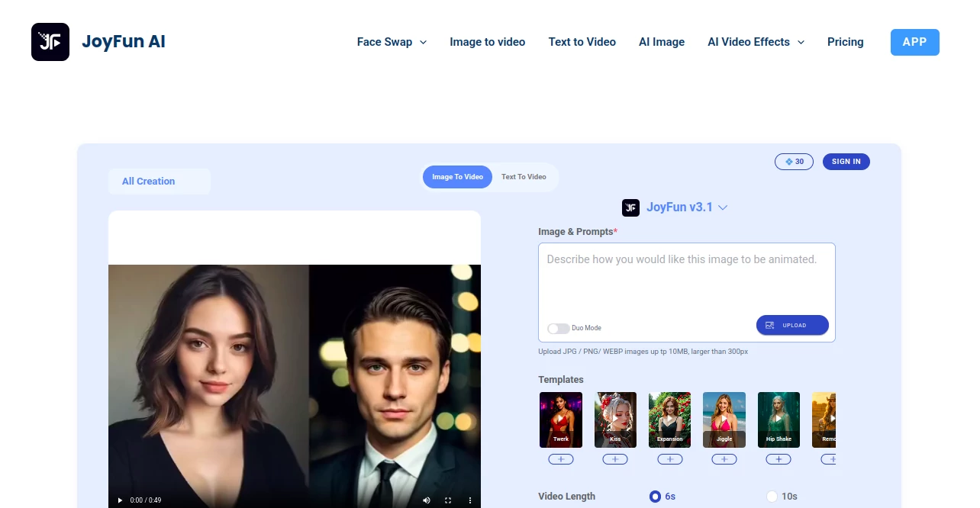This screenshot has height=508, width=980.
Task: Click the play icon on the Twerk template
Action: point(560,419)
